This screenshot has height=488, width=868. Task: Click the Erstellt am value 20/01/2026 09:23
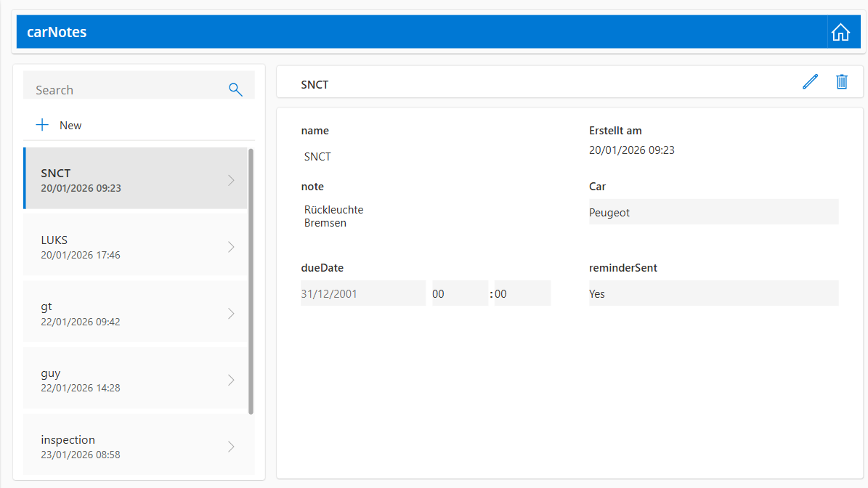click(x=632, y=150)
